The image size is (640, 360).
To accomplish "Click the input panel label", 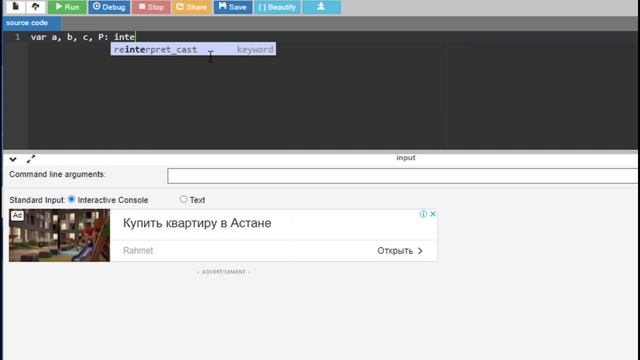I will (x=406, y=158).
